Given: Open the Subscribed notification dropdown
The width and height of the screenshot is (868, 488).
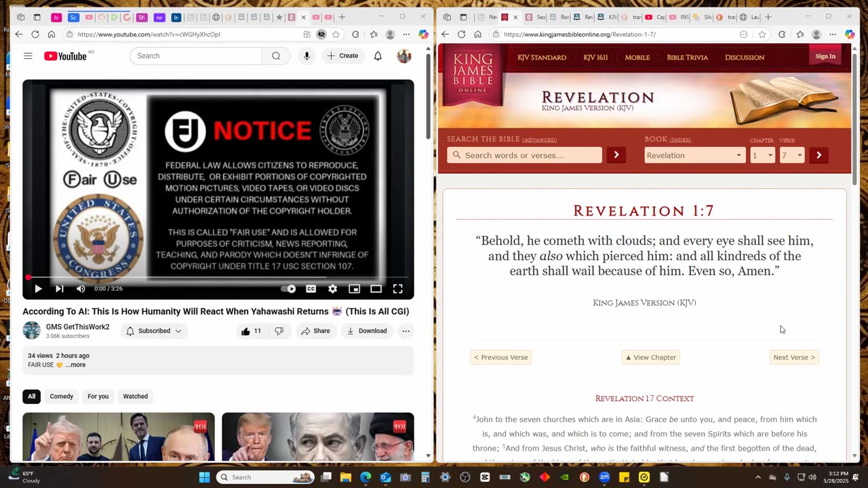Looking at the screenshot, I should 154,331.
